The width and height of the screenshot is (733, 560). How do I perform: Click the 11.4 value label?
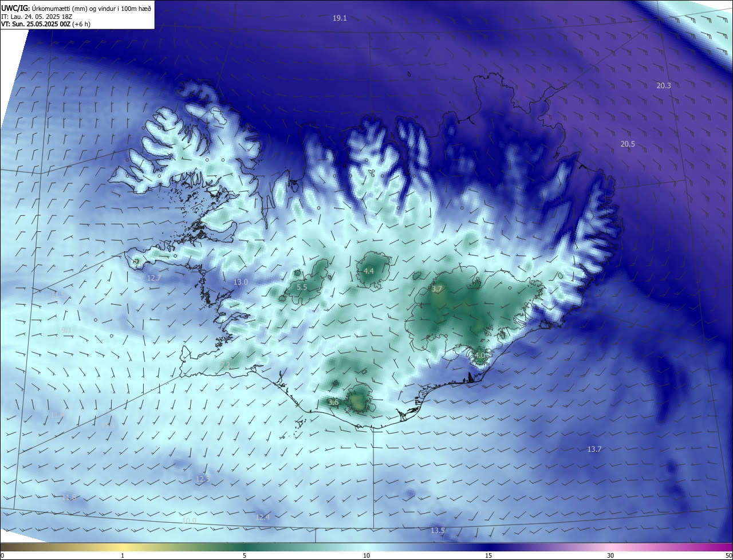tap(56, 415)
